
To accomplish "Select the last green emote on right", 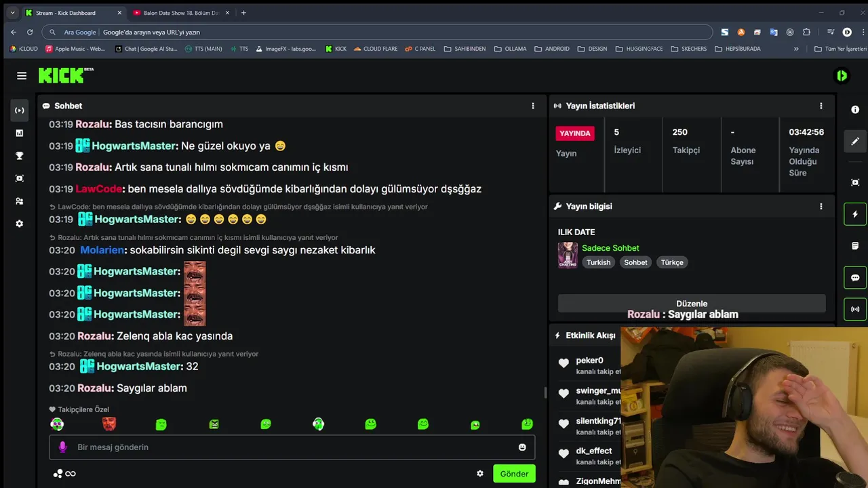I will pyautogui.click(x=527, y=424).
